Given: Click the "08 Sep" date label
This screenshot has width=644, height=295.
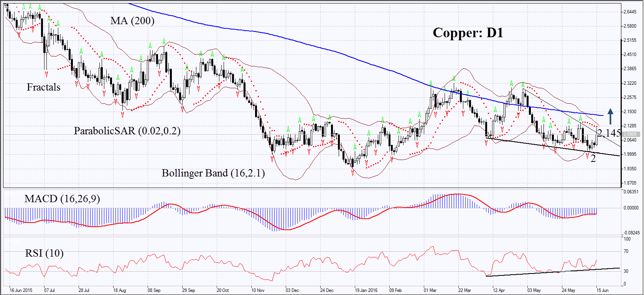Looking at the screenshot, I should click(154, 290).
